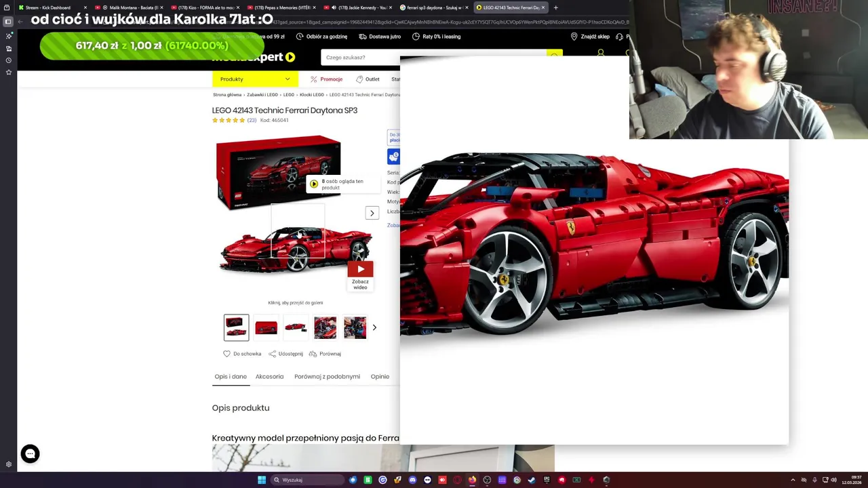Advance thumbnail strip with right arrow
The height and width of the screenshot is (488, 868).
374,327
